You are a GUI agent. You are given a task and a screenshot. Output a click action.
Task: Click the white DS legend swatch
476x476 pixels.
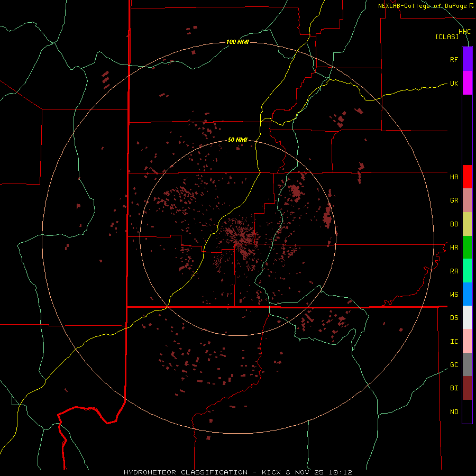coord(467,317)
